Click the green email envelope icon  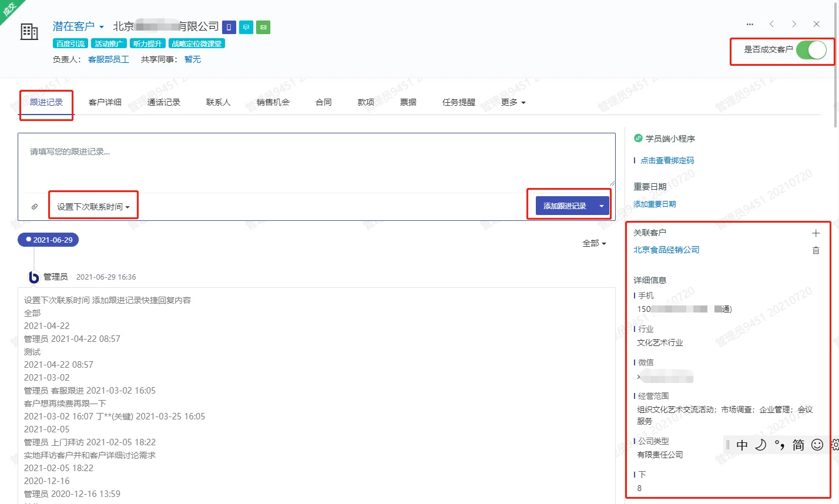pyautogui.click(x=263, y=27)
